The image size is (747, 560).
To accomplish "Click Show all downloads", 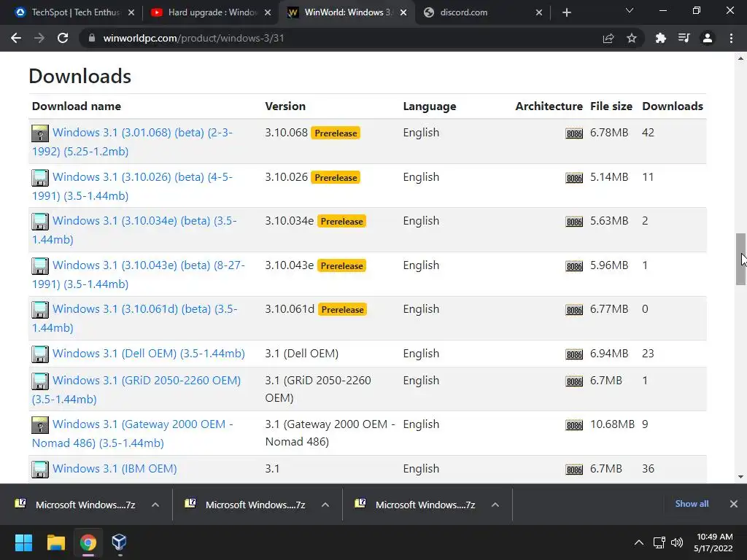I will tap(692, 504).
